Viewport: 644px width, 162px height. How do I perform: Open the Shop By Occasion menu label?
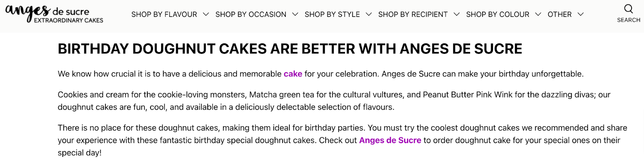[x=251, y=14]
